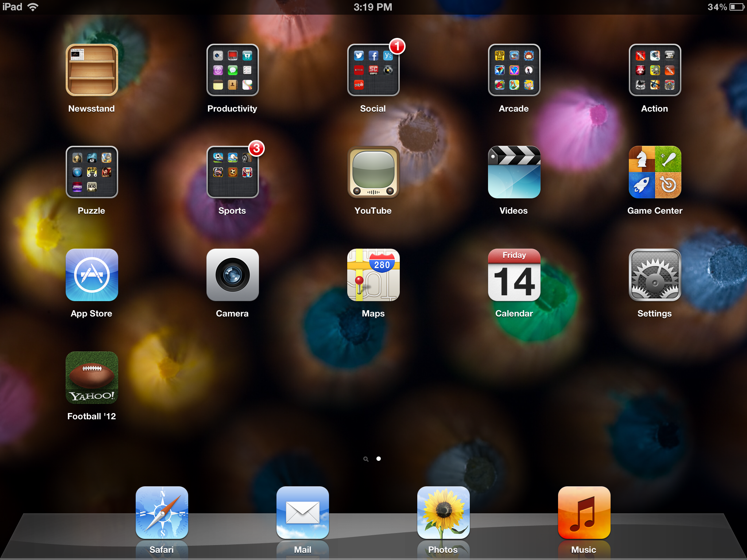Open Music from the dock
This screenshot has width=747, height=560.
[x=584, y=513]
